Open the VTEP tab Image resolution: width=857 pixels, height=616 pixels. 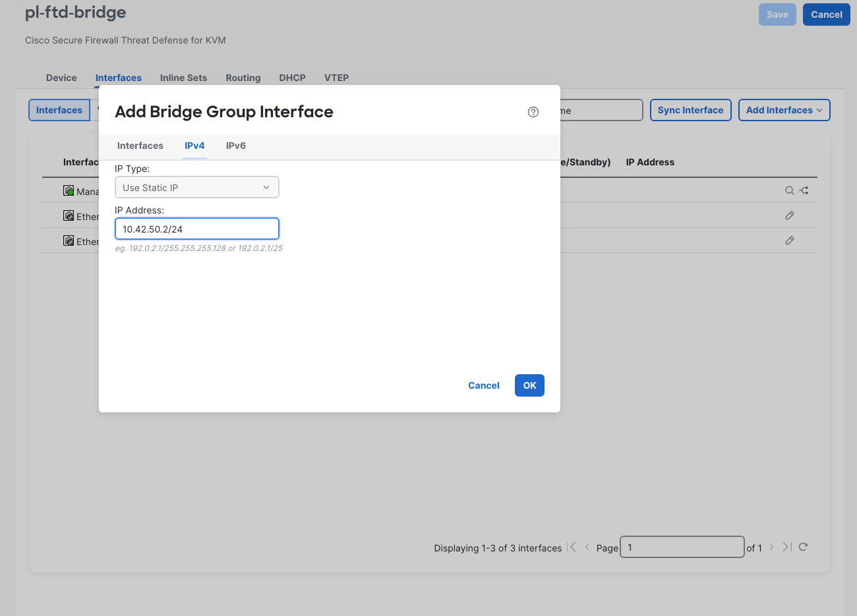click(x=336, y=78)
